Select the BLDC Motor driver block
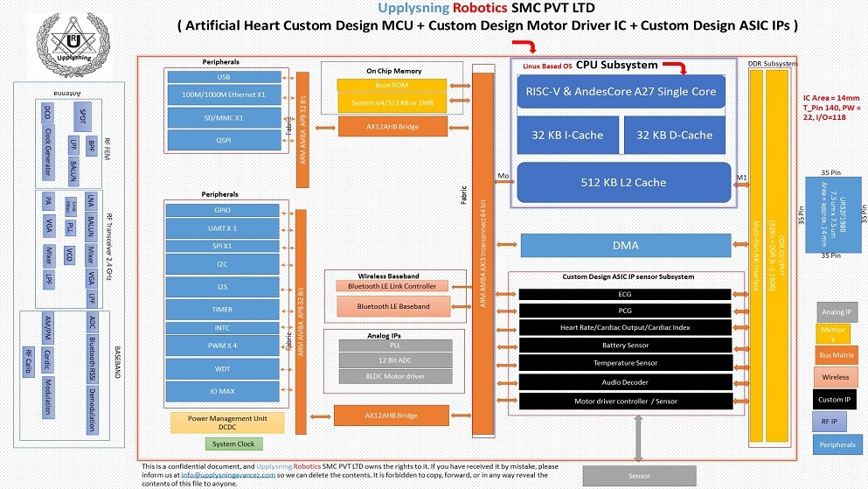 [395, 376]
